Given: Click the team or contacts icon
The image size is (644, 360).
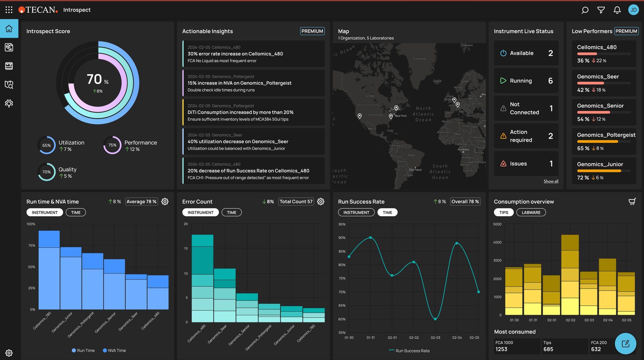Looking at the screenshot, I should (9, 66).
